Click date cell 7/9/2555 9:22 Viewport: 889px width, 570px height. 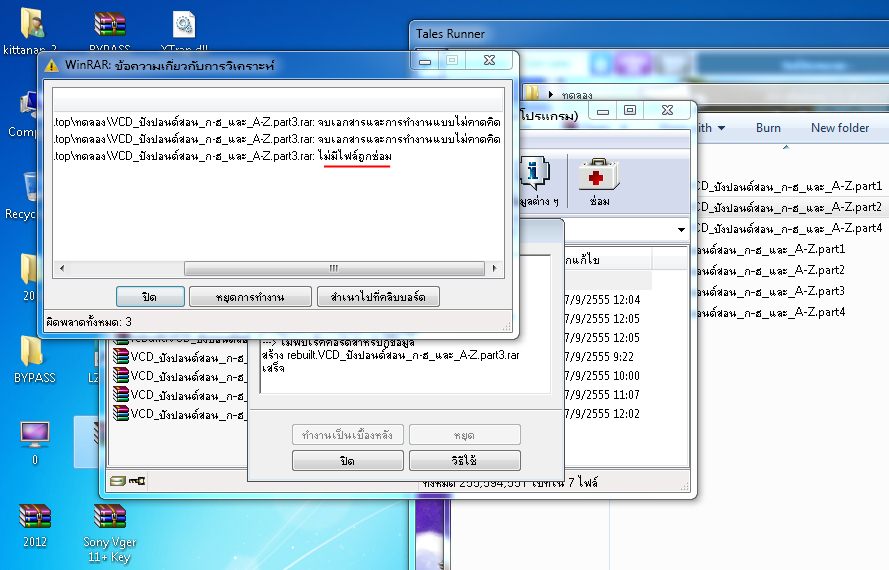click(599, 357)
